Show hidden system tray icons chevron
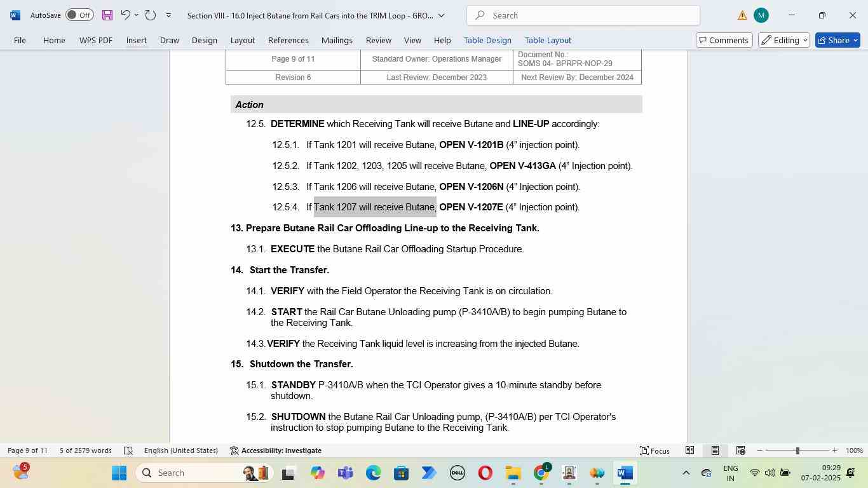 point(686,473)
